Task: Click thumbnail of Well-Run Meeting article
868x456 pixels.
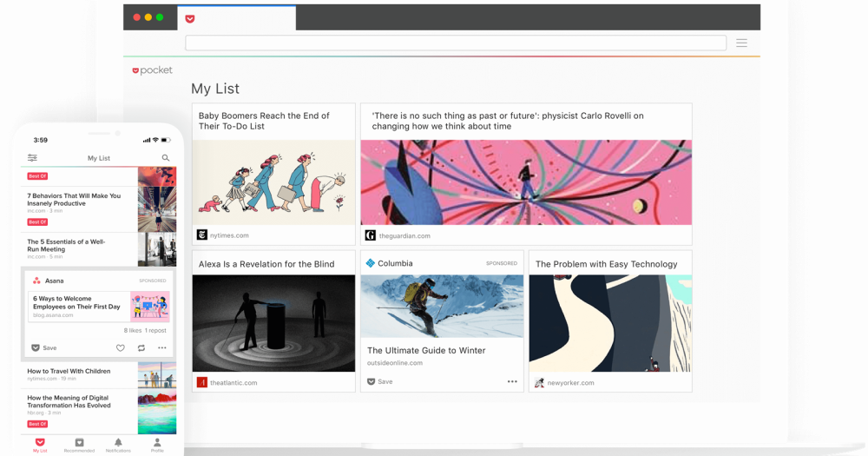Action: pos(157,249)
